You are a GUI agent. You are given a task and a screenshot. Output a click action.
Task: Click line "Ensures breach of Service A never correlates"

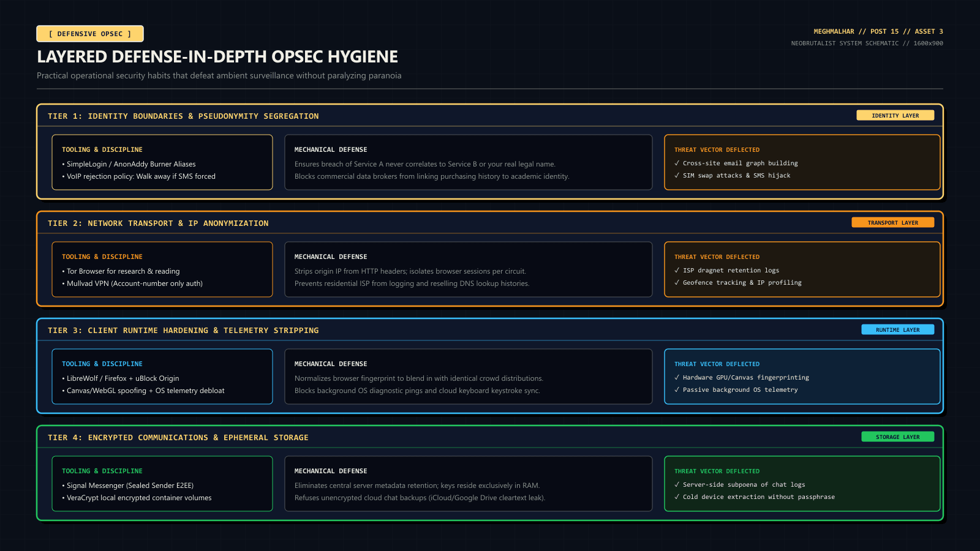[425, 164]
